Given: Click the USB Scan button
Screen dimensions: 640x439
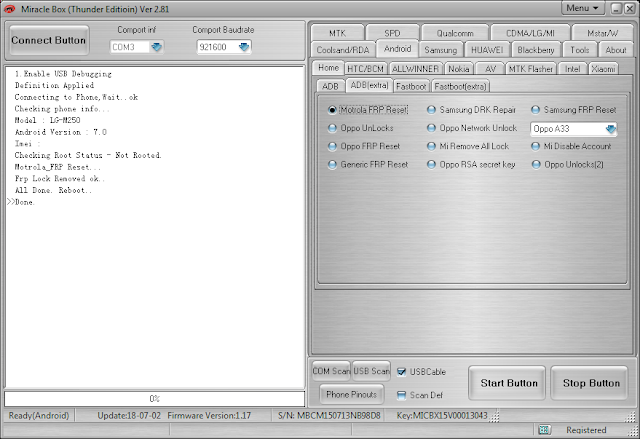Looking at the screenshot, I should coord(371,371).
